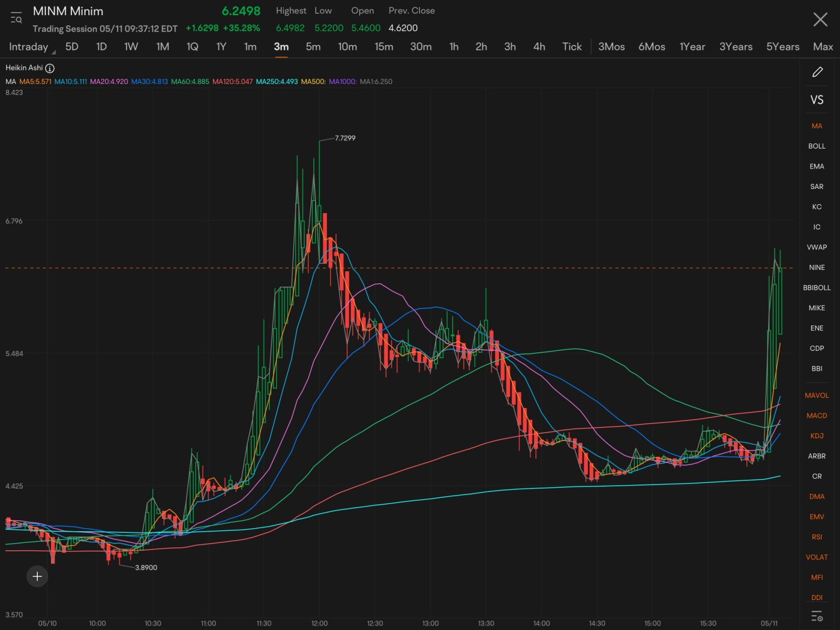
Task: Show the 5Years range
Action: (x=783, y=47)
